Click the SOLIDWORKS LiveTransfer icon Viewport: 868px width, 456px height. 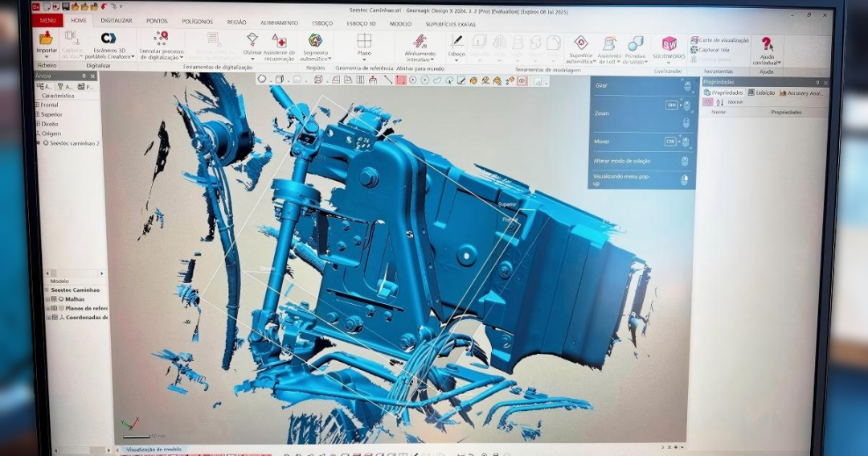(x=669, y=44)
